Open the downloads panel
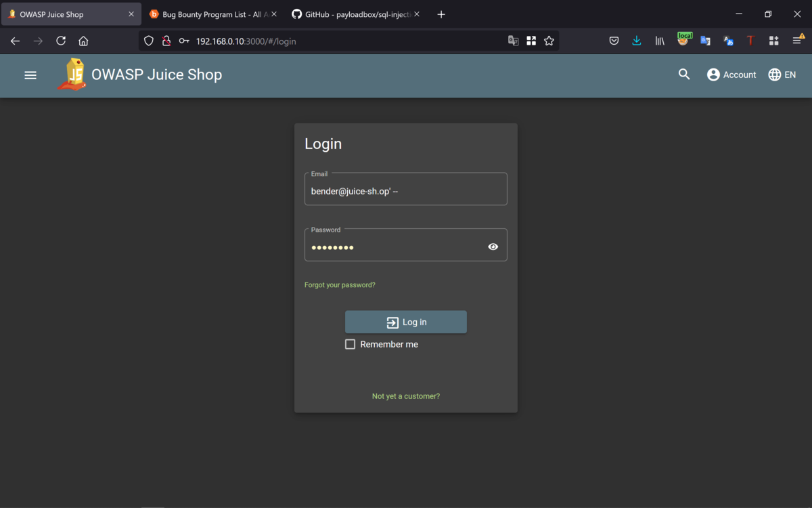The height and width of the screenshot is (508, 812). (x=637, y=41)
